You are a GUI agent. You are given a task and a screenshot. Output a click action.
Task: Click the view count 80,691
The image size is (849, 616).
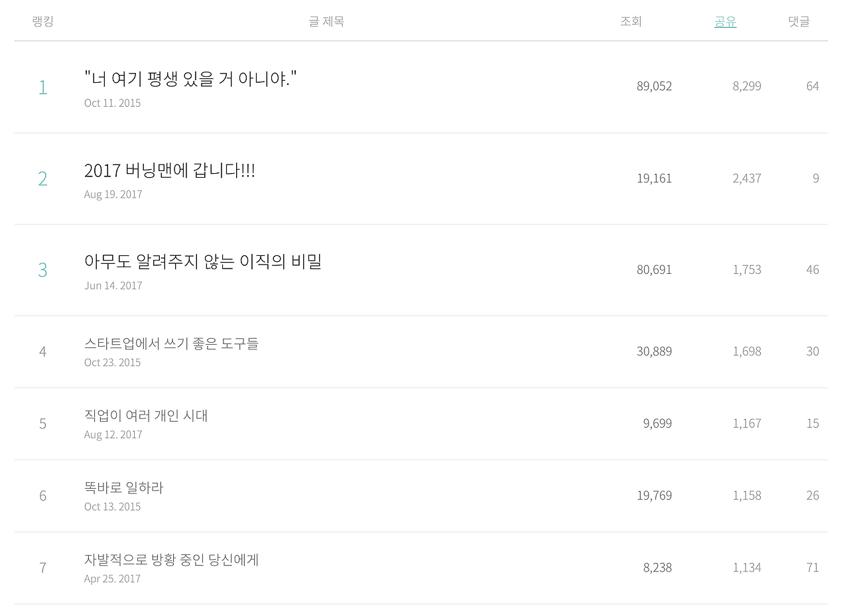654,270
